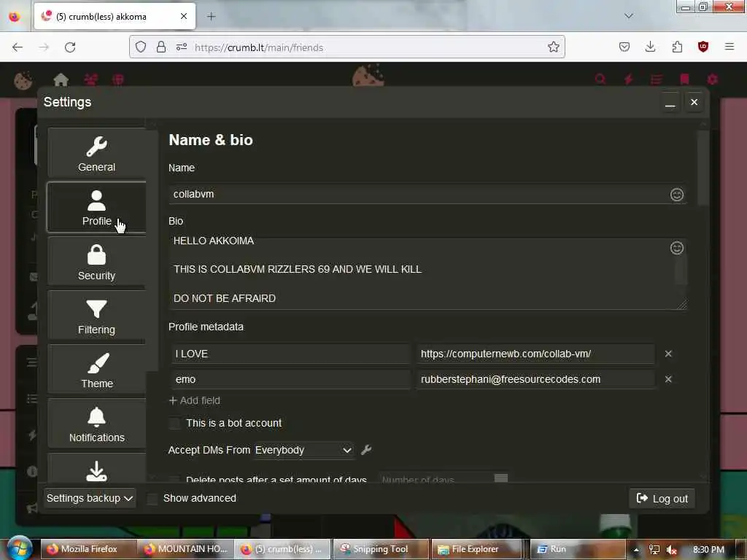This screenshot has width=747, height=560.
Task: Open the Security settings tab
Action: (97, 262)
